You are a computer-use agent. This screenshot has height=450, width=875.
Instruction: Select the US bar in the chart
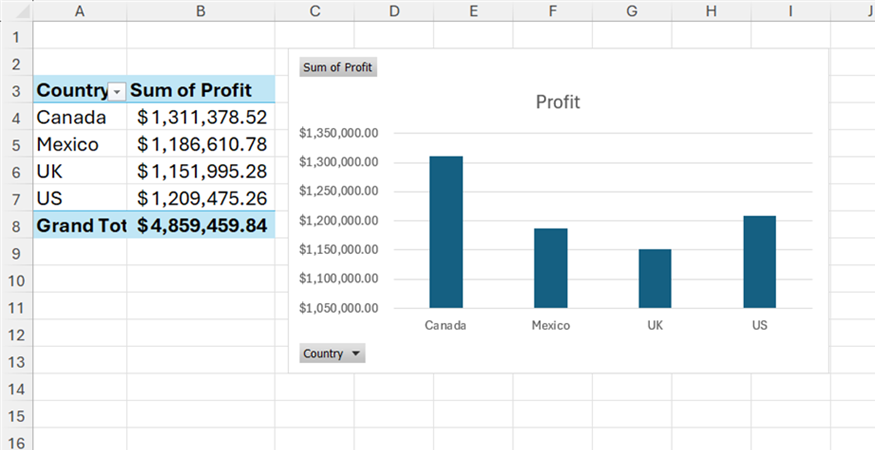coord(759,262)
